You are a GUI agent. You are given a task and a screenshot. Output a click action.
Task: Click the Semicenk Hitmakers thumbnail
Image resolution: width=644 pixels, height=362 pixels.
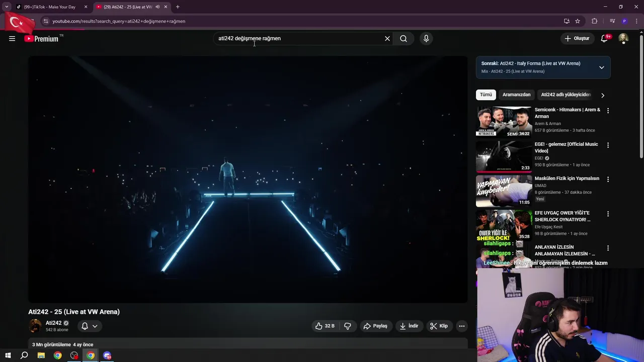click(504, 122)
